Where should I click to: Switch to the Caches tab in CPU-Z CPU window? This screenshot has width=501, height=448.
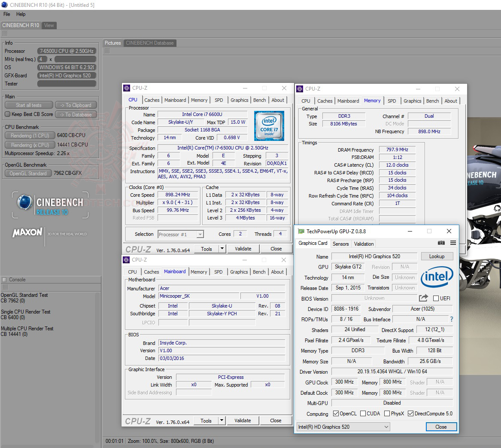click(x=152, y=100)
